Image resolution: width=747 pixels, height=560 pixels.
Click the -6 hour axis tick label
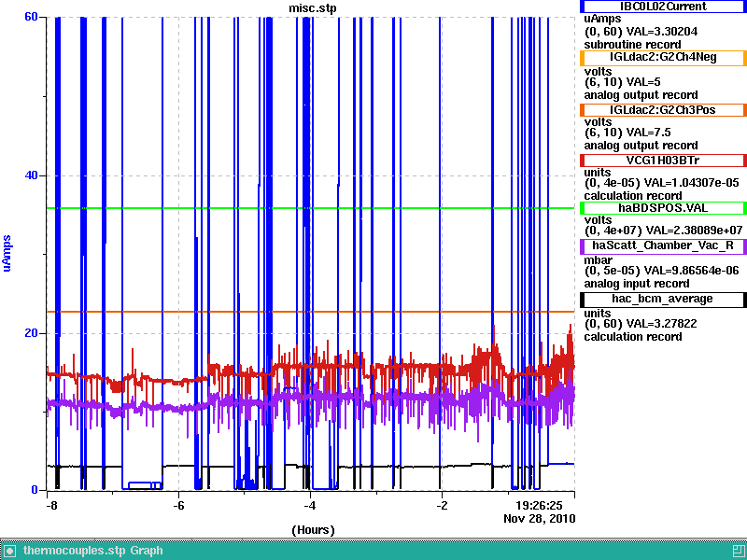[178, 505]
